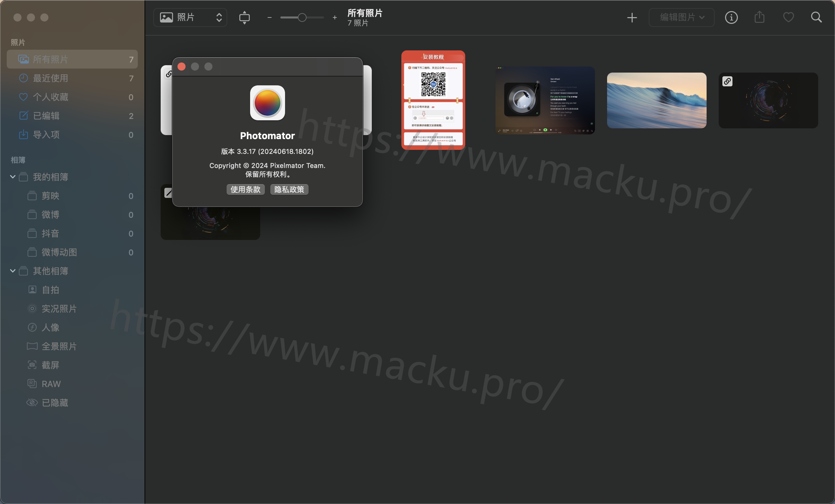Open the Portrait (人像) album
835x504 pixels.
[72, 327]
